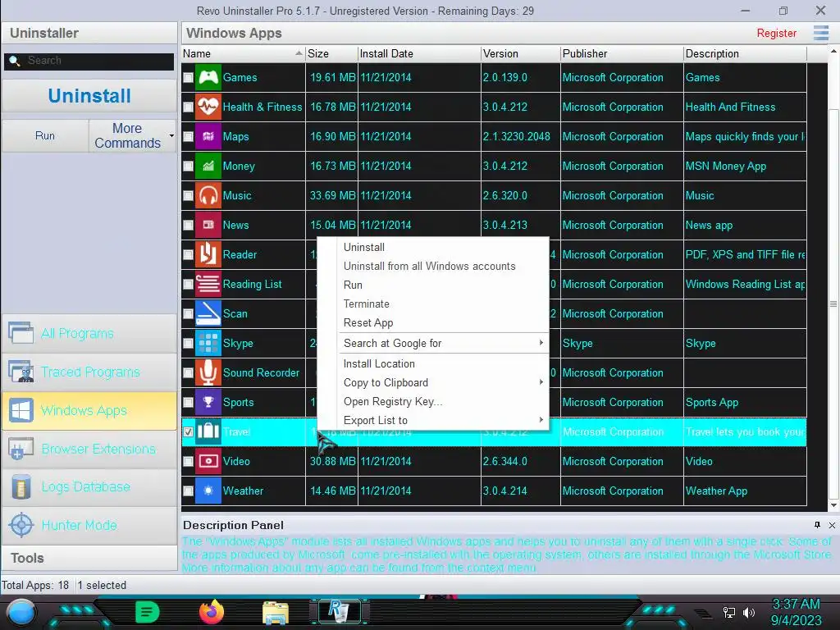The image size is (840, 630).
Task: Click the Reading List icon
Action: click(208, 284)
